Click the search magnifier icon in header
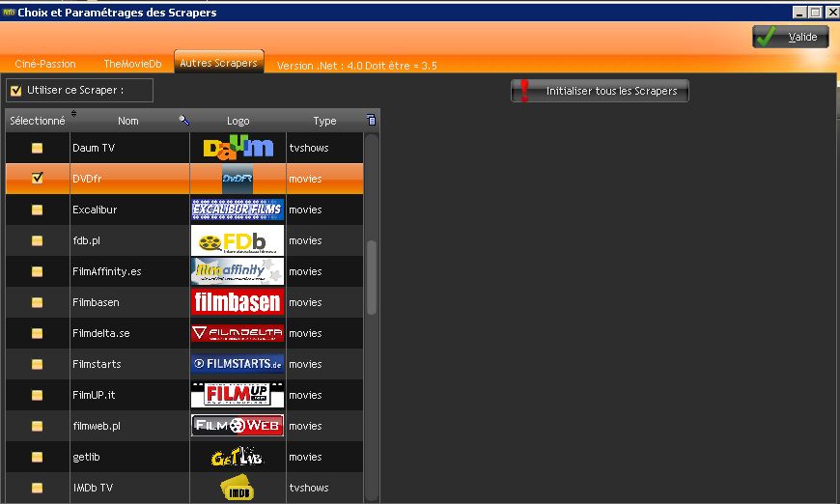 [x=183, y=120]
